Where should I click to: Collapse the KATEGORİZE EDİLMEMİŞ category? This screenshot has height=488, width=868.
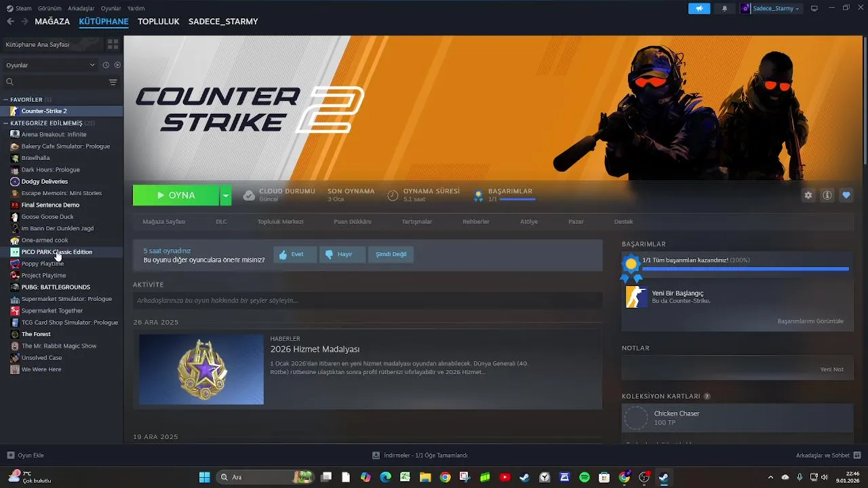5,123
